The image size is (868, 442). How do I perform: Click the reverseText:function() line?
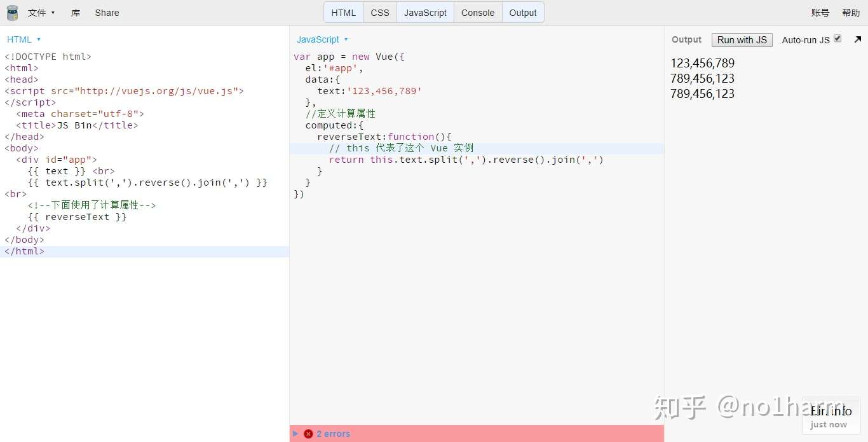[x=384, y=137]
